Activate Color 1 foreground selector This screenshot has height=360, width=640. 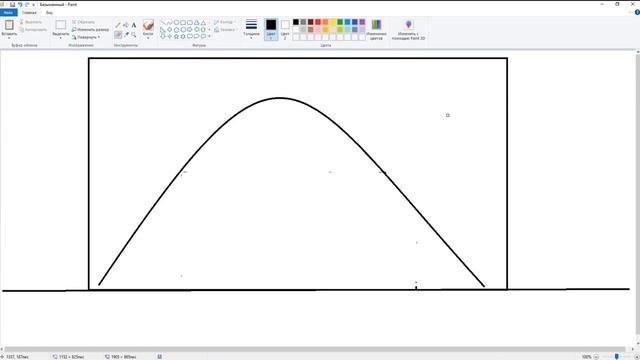tap(271, 29)
